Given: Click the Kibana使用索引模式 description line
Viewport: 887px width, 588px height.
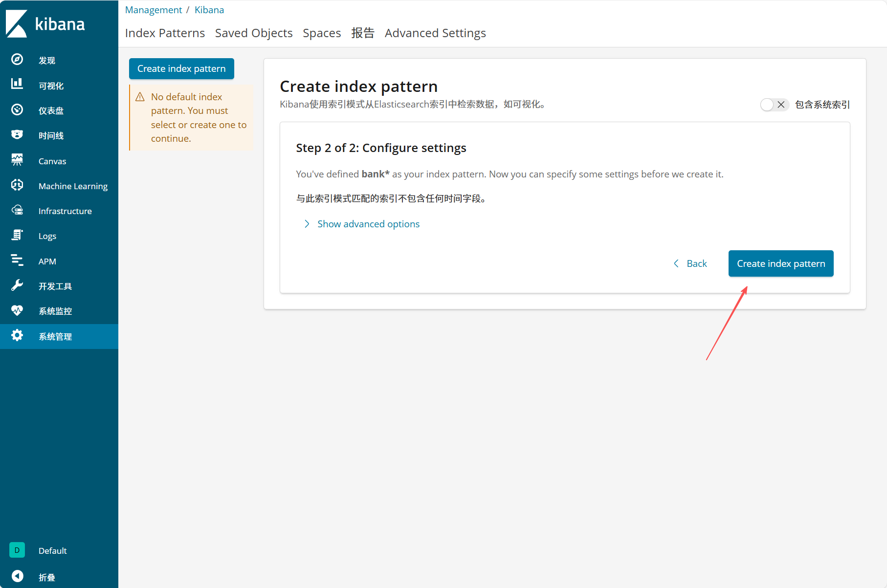Looking at the screenshot, I should pyautogui.click(x=413, y=105).
